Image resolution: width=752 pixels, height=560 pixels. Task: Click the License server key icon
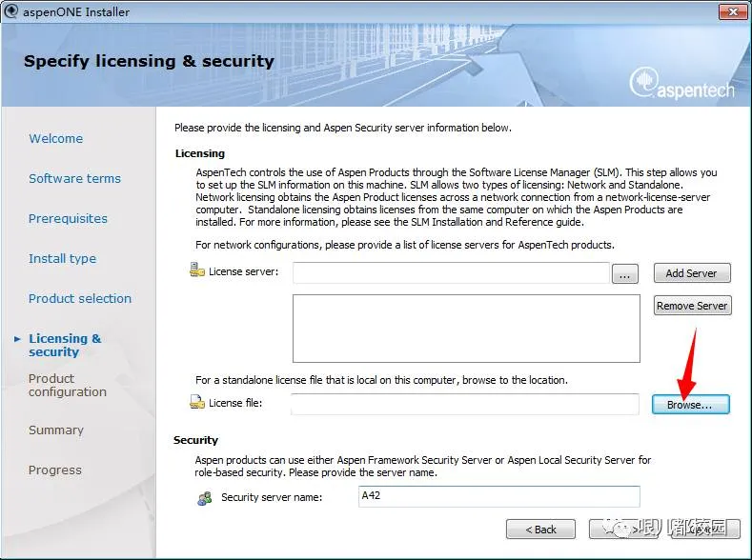197,270
